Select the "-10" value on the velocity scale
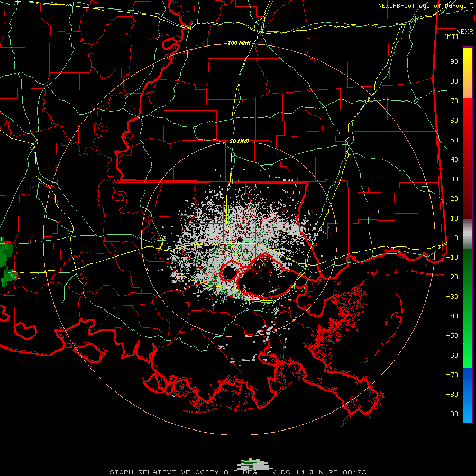Screen dimensions: 476x476 452,258
